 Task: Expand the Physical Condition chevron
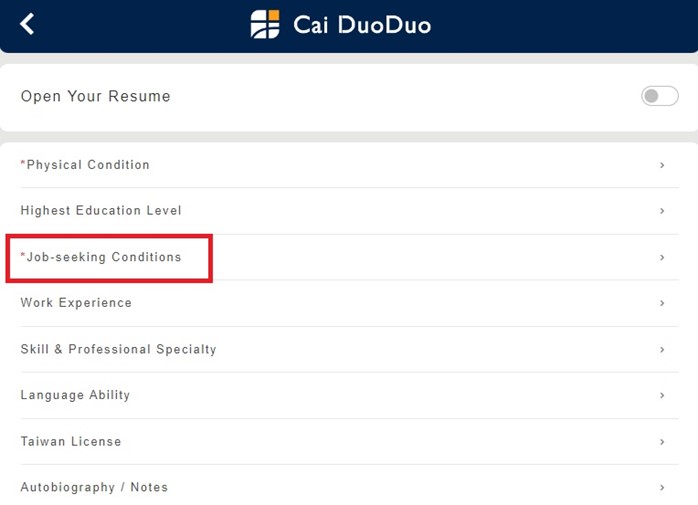click(x=662, y=165)
